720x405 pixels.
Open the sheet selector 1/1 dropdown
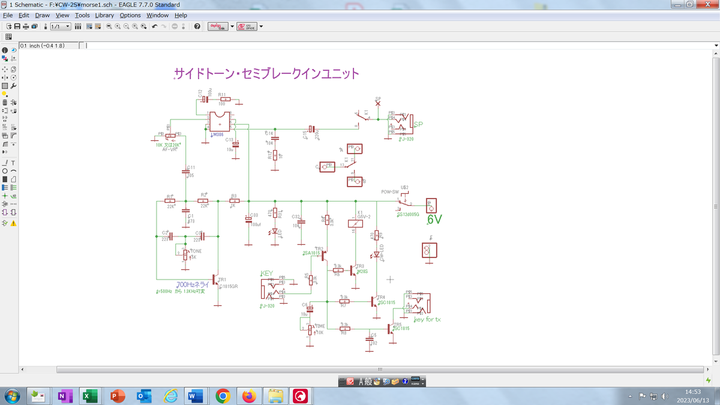click(x=69, y=26)
